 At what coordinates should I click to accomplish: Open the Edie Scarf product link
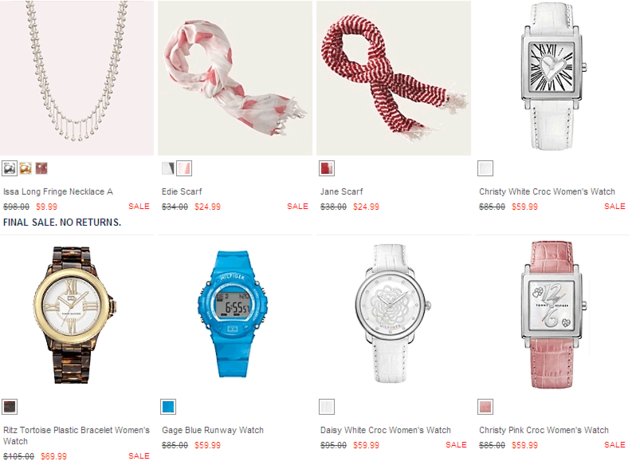point(182,191)
